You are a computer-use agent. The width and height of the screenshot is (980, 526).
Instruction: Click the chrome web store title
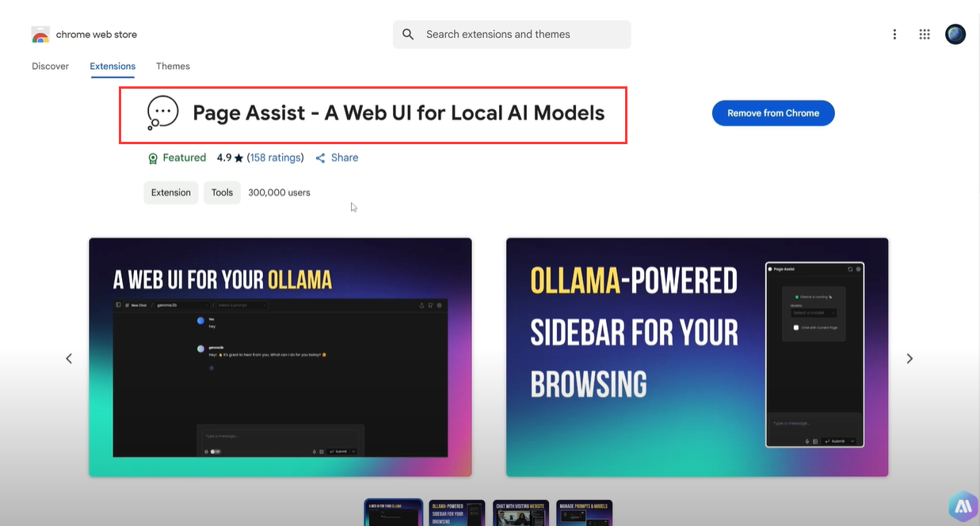pos(97,35)
